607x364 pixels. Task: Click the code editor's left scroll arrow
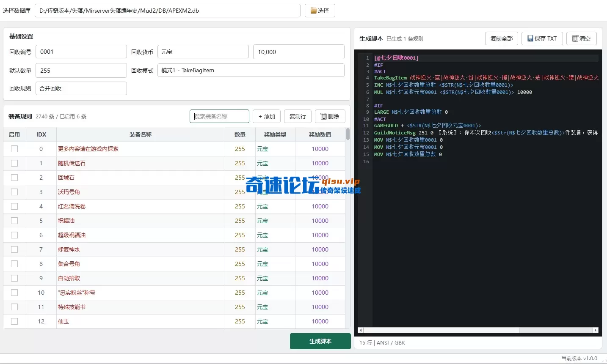[360, 330]
